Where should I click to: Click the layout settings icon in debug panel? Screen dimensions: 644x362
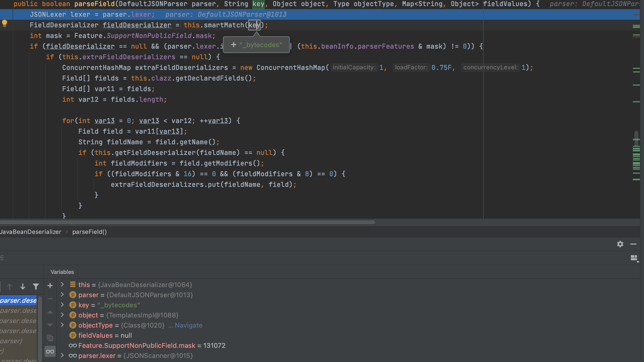coord(634,258)
